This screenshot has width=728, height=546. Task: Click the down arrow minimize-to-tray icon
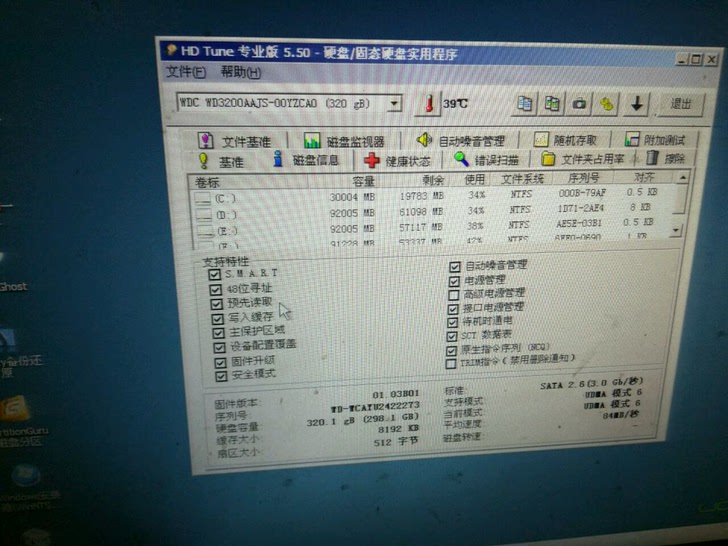(x=637, y=104)
